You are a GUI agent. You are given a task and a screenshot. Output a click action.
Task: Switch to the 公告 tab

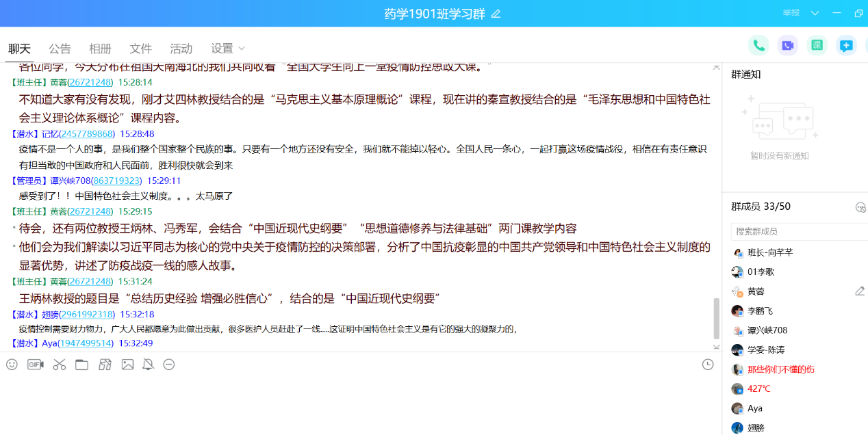[60, 49]
